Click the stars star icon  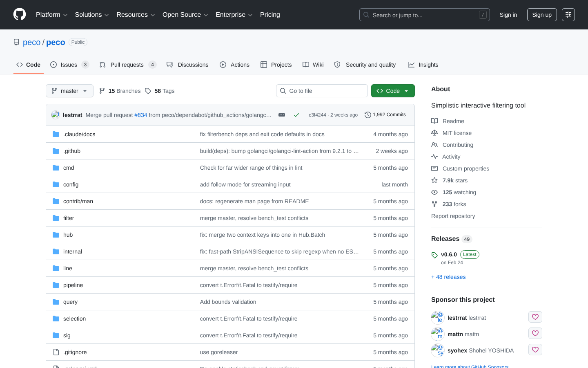[x=434, y=180]
